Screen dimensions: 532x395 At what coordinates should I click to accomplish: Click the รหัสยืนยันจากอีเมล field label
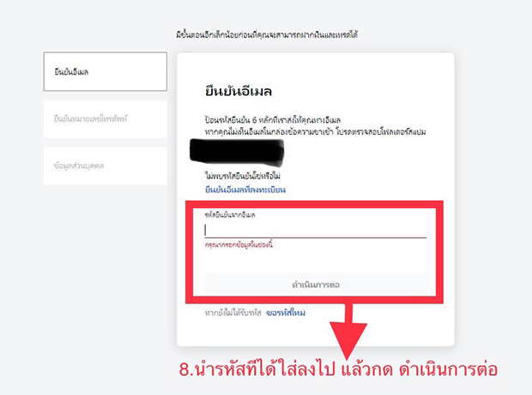point(230,215)
